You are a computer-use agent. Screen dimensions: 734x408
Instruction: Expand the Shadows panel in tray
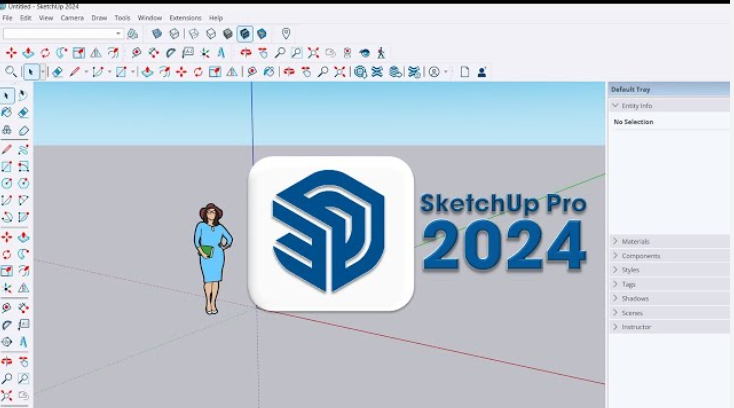point(635,298)
